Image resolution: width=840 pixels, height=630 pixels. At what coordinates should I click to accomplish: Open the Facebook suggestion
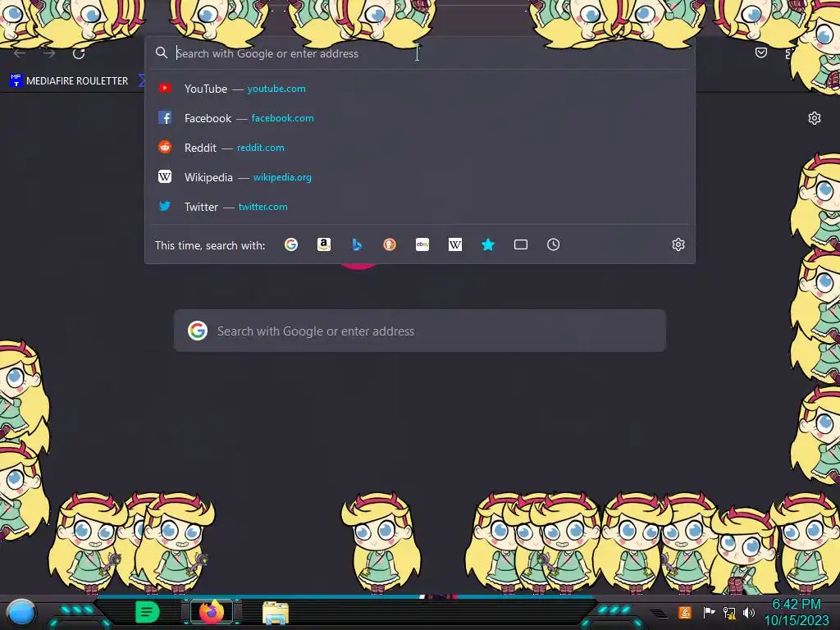[419, 118]
